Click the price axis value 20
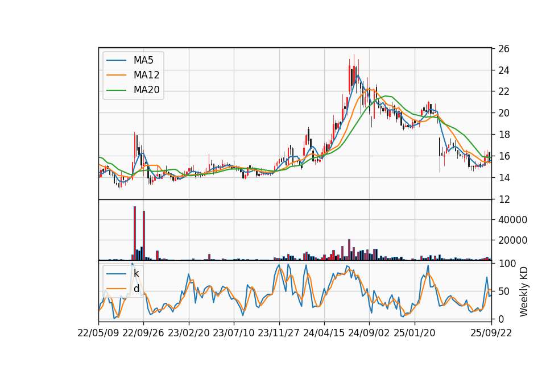 point(504,114)
